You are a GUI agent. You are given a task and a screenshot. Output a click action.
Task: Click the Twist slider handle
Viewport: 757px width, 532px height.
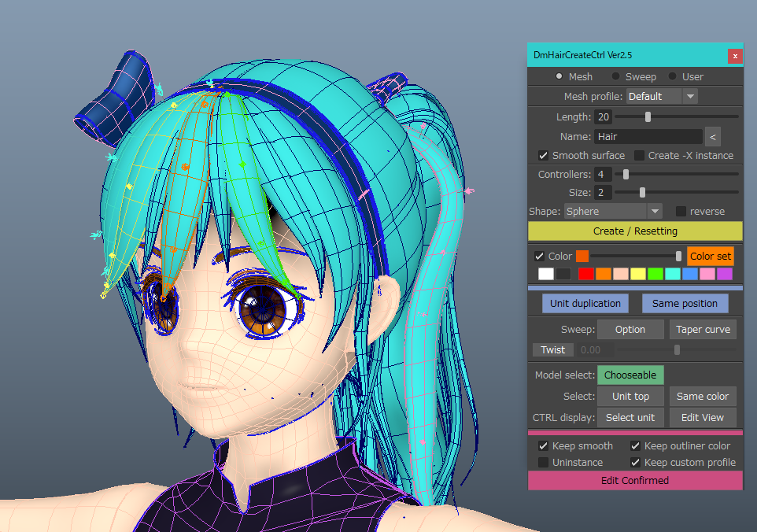677,350
